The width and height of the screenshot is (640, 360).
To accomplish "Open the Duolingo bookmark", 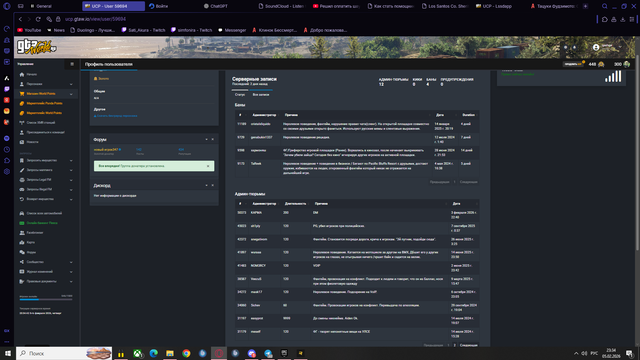I will [93, 30].
